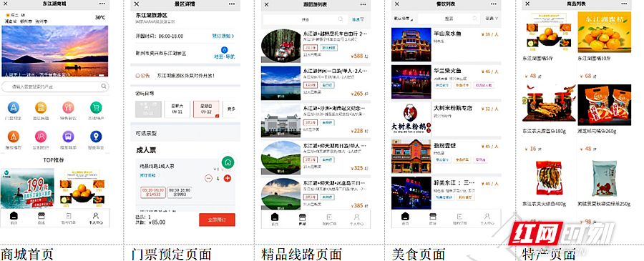The width and height of the screenshot is (644, 261).
Task: Expand the default sort dropdown in the restaurant list
Action: click(x=404, y=19)
